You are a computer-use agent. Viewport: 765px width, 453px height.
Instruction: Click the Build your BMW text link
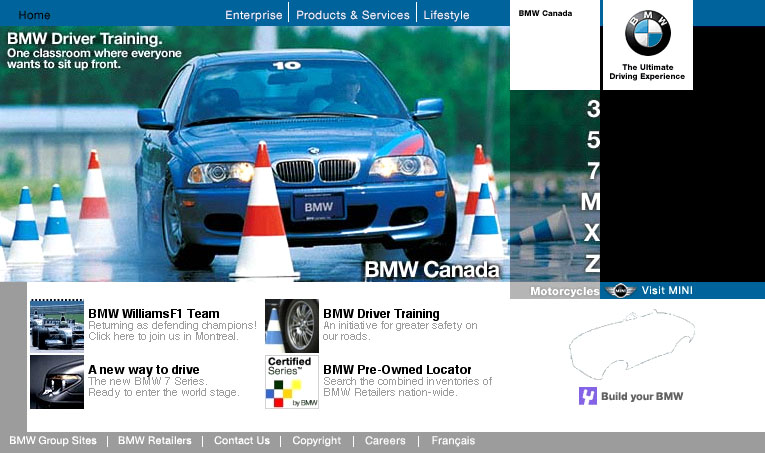pyautogui.click(x=642, y=396)
